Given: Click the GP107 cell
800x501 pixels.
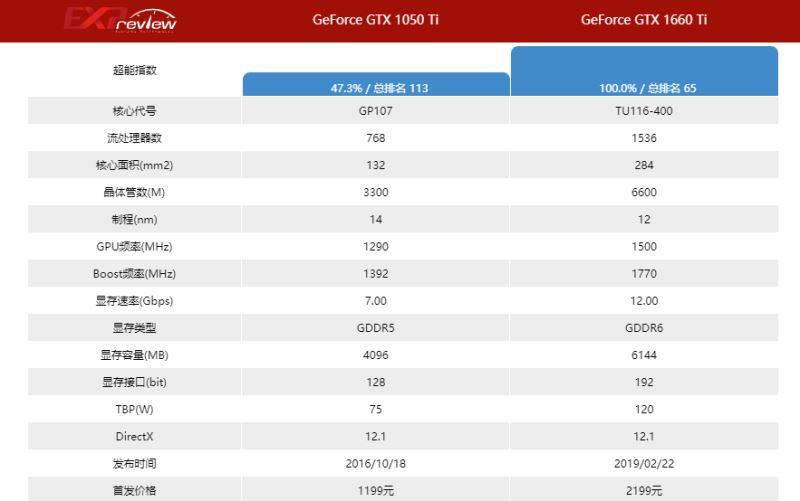Looking at the screenshot, I should [376, 111].
